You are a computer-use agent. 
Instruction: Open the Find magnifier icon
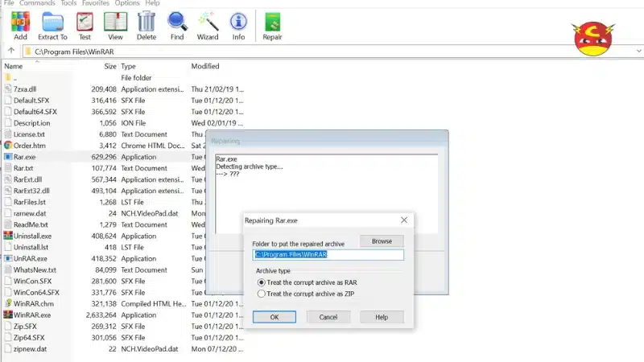(x=177, y=26)
